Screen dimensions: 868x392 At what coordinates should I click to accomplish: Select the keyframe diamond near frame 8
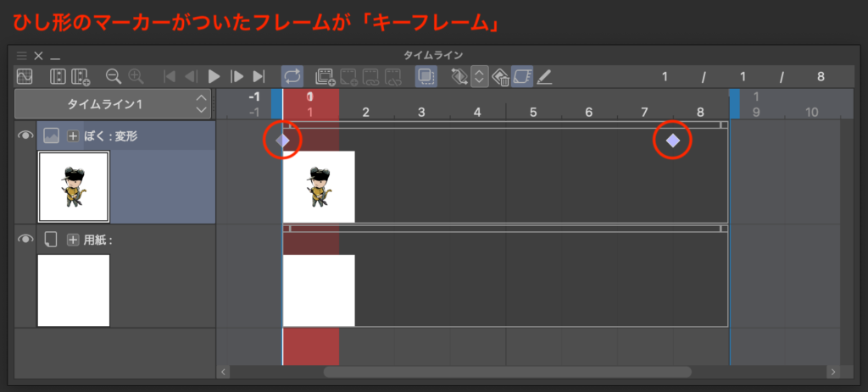coord(672,141)
